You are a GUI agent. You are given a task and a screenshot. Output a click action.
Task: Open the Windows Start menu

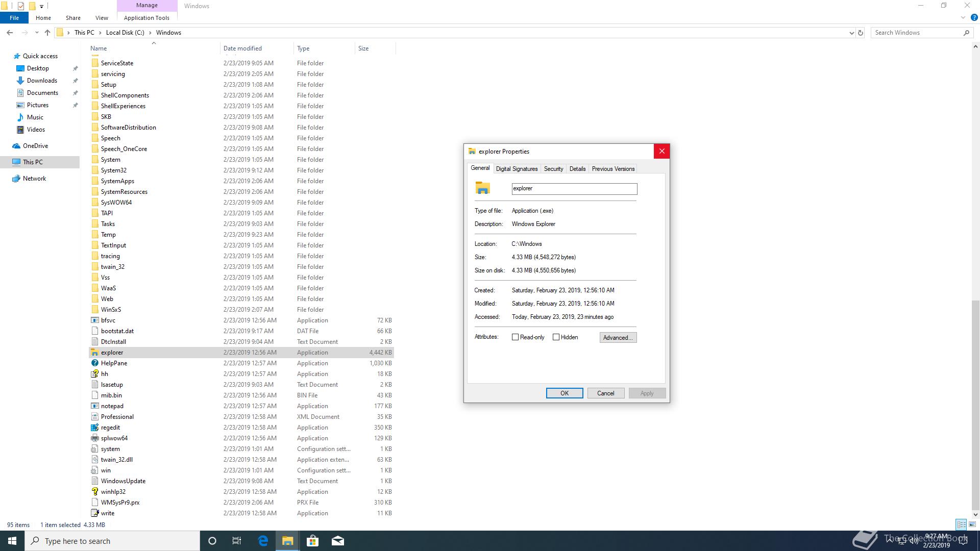point(12,541)
